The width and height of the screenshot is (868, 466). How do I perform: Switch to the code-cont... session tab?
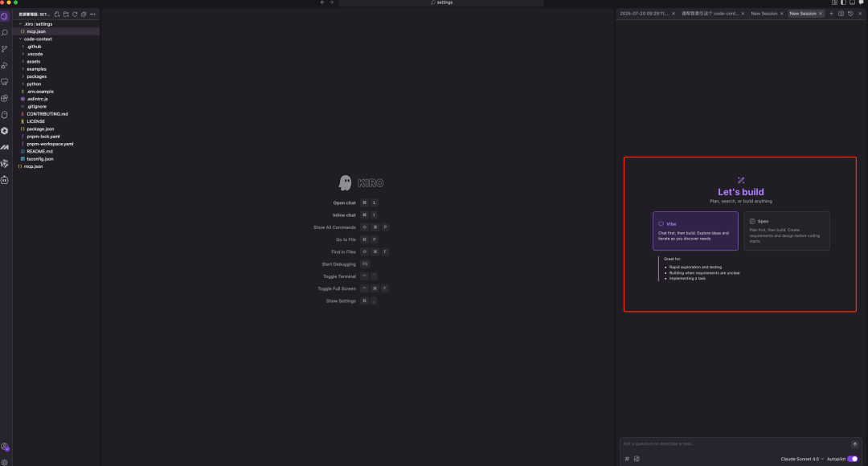710,14
